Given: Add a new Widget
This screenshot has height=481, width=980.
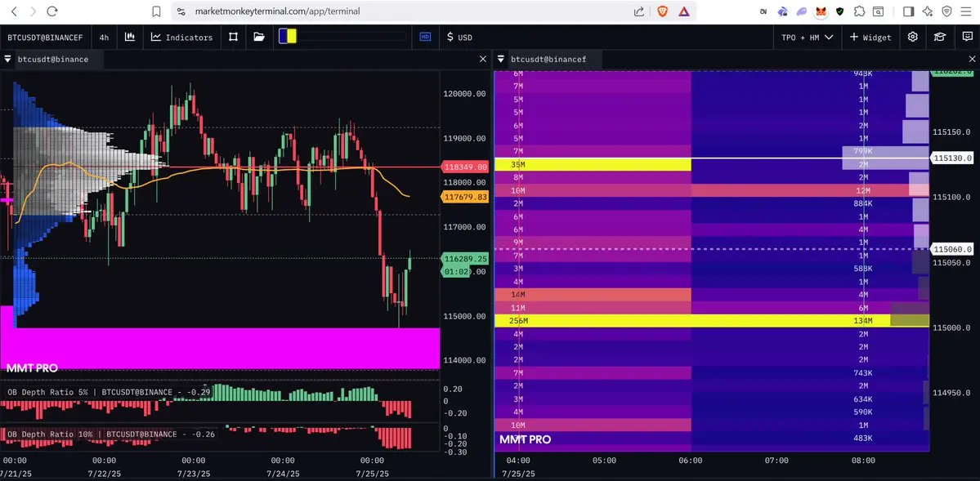Looking at the screenshot, I should click(x=870, y=37).
